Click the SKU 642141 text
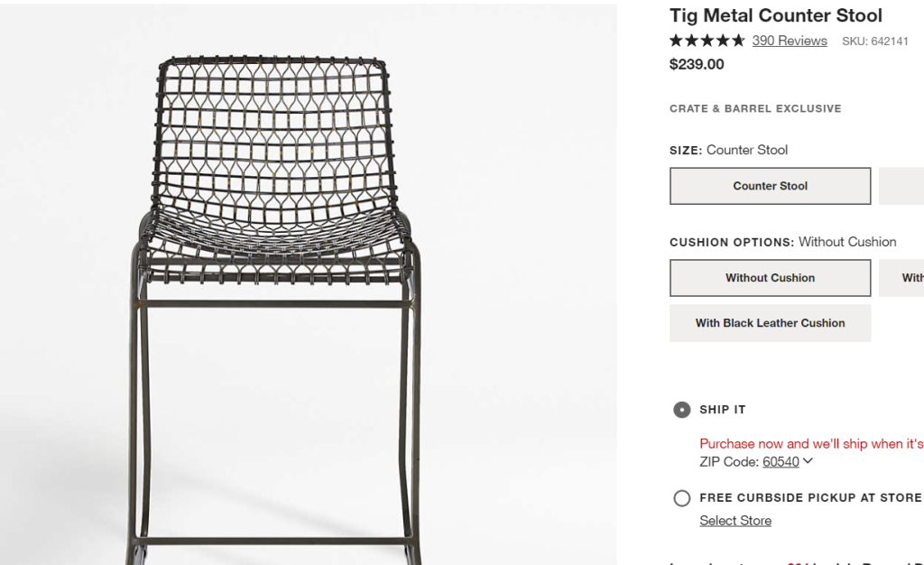 point(875,42)
